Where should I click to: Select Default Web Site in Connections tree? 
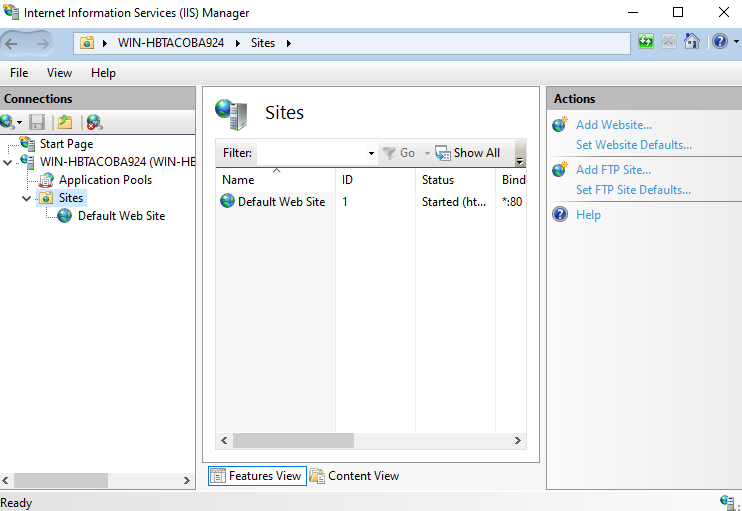pos(121,216)
